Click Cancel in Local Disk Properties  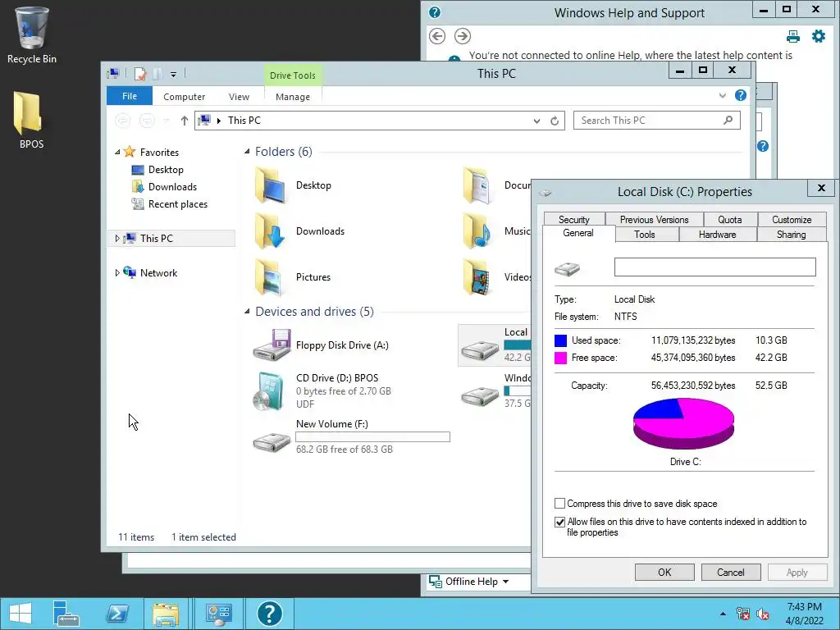pyautogui.click(x=731, y=572)
